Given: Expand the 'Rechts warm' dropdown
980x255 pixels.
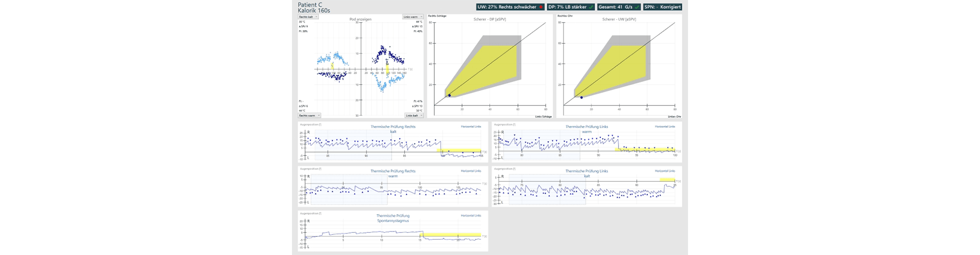Looking at the screenshot, I should 309,116.
